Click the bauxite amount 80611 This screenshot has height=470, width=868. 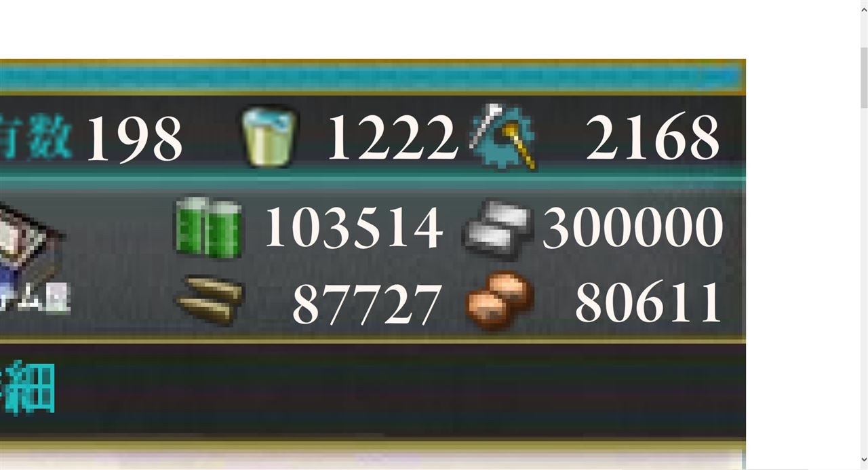click(648, 302)
